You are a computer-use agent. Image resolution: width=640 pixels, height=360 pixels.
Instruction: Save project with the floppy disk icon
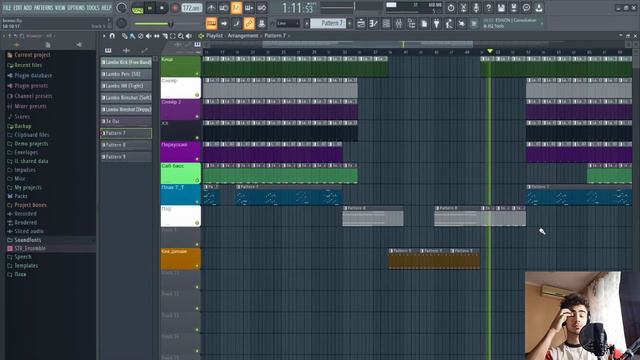coord(501,8)
